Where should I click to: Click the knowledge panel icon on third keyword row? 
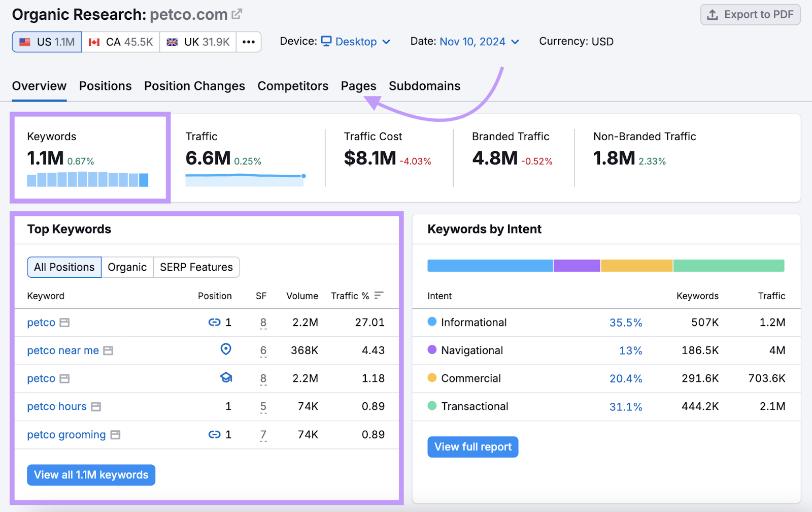coord(226,378)
